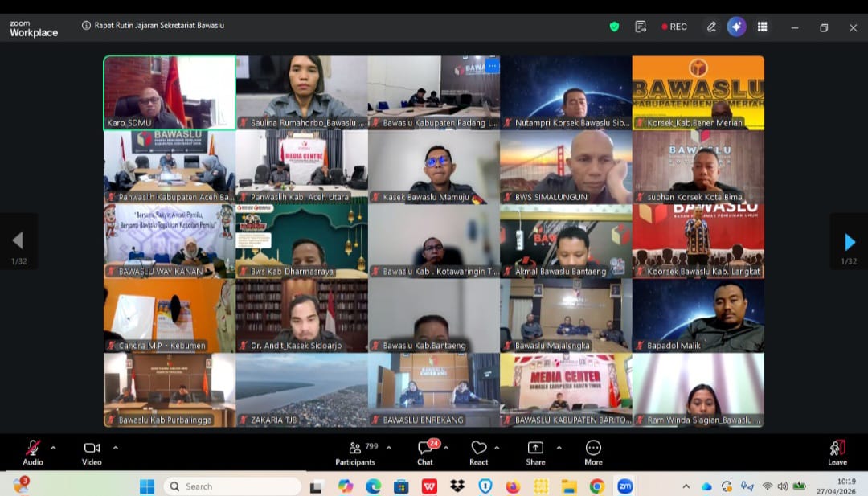
Task: Go to previous gallery page with left arrow
Action: (x=18, y=242)
